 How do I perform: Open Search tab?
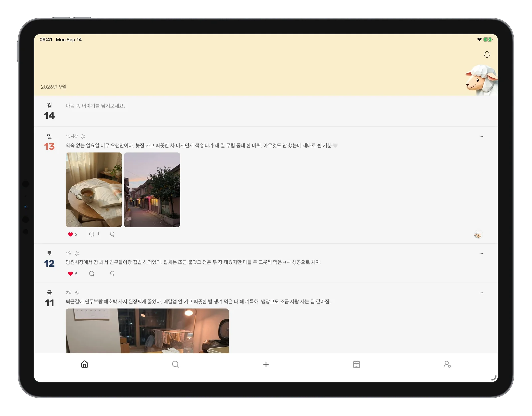[175, 364]
